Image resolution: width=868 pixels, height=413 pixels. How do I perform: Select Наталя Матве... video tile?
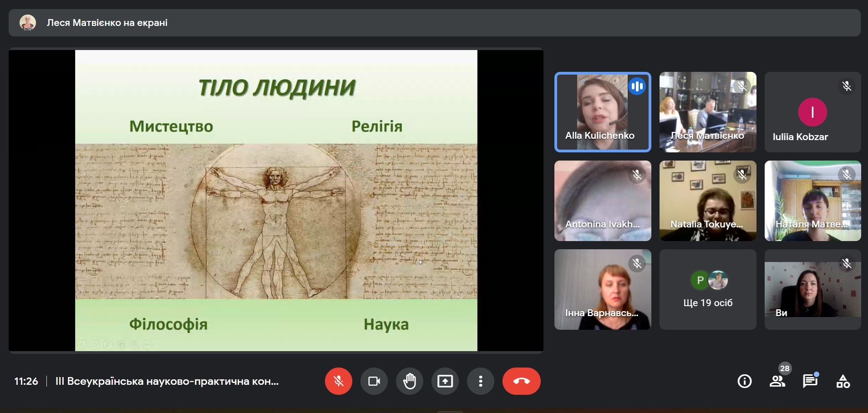[x=813, y=201]
